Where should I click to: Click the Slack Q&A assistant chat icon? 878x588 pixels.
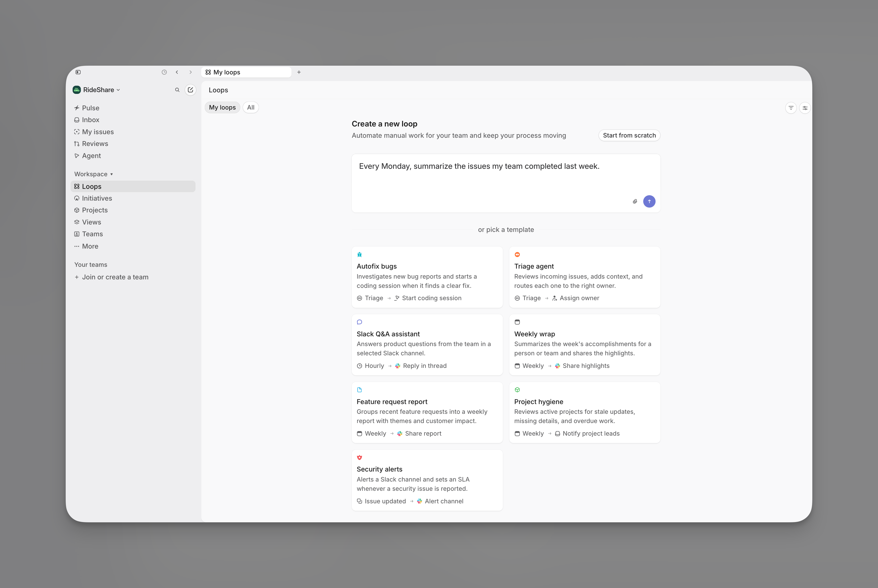click(x=360, y=322)
